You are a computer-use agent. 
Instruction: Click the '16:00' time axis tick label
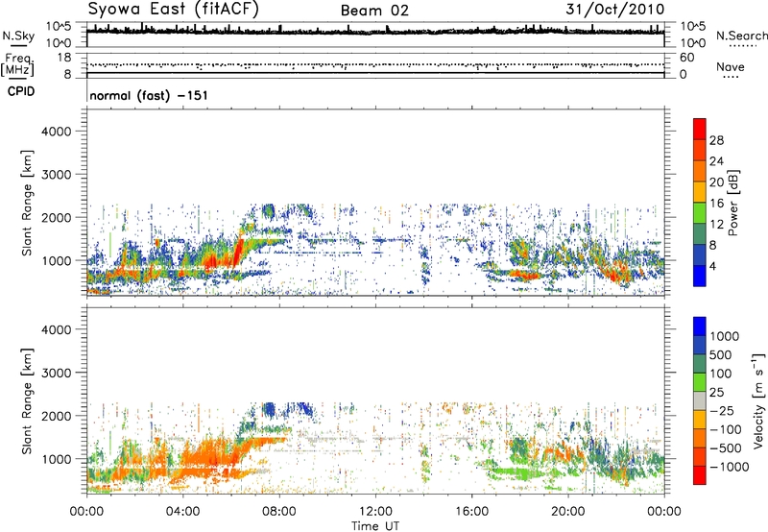(x=471, y=512)
